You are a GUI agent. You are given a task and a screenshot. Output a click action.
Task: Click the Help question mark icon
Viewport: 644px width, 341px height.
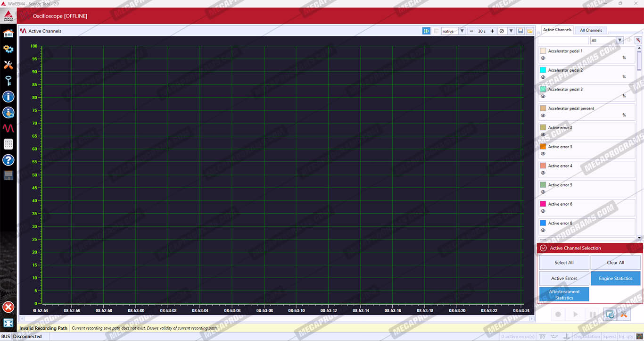[8, 160]
